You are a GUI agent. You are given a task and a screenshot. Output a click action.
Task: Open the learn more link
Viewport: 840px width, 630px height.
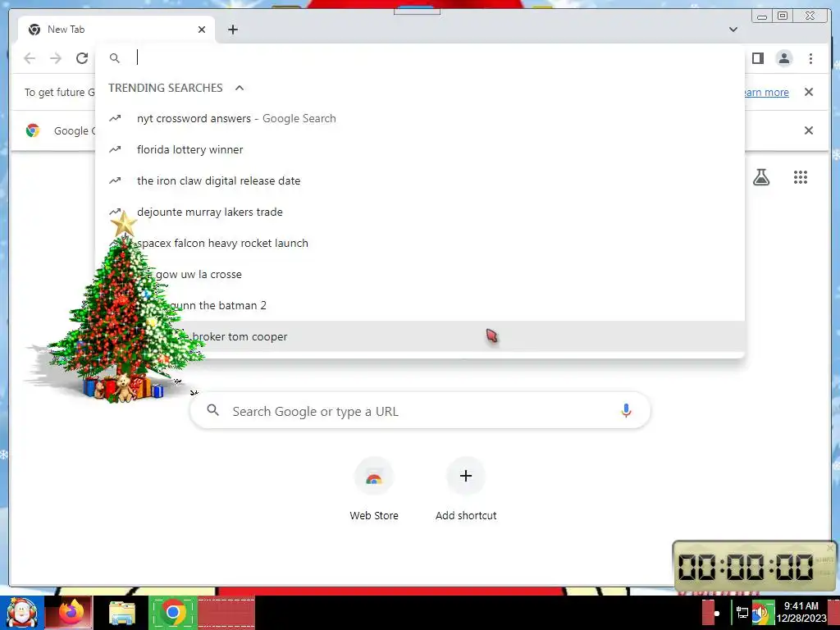click(x=767, y=92)
